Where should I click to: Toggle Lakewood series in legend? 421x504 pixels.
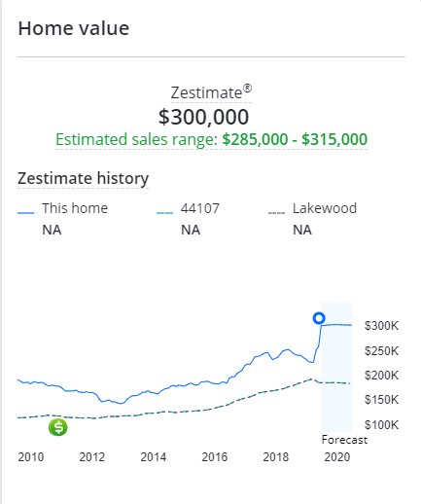pos(325,208)
